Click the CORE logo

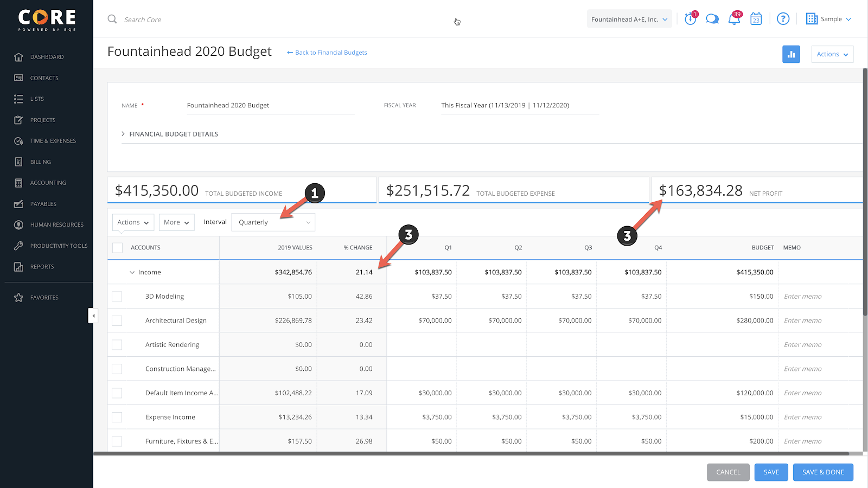point(47,20)
